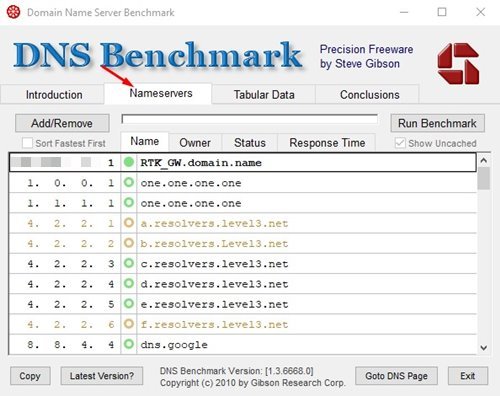The width and height of the screenshot is (500, 396).
Task: Click the green circle for dns.google
Action: pos(129,344)
